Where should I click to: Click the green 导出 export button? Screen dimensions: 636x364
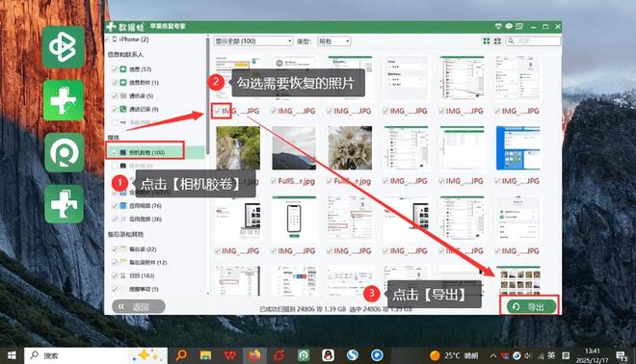(x=532, y=307)
